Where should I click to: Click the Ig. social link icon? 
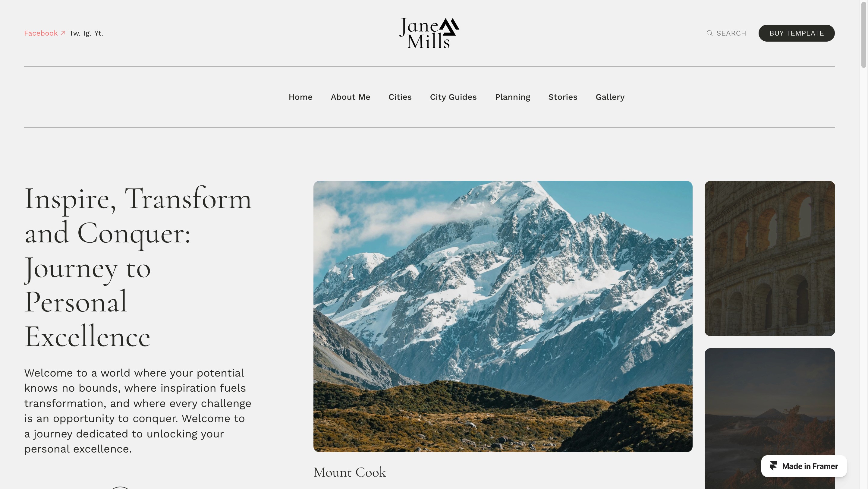click(x=87, y=33)
